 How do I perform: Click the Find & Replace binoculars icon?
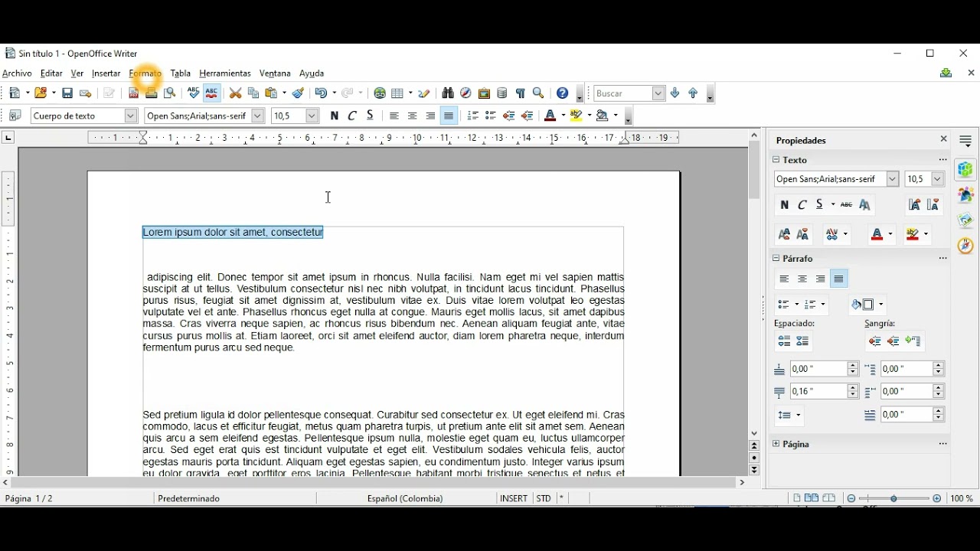[x=448, y=93]
